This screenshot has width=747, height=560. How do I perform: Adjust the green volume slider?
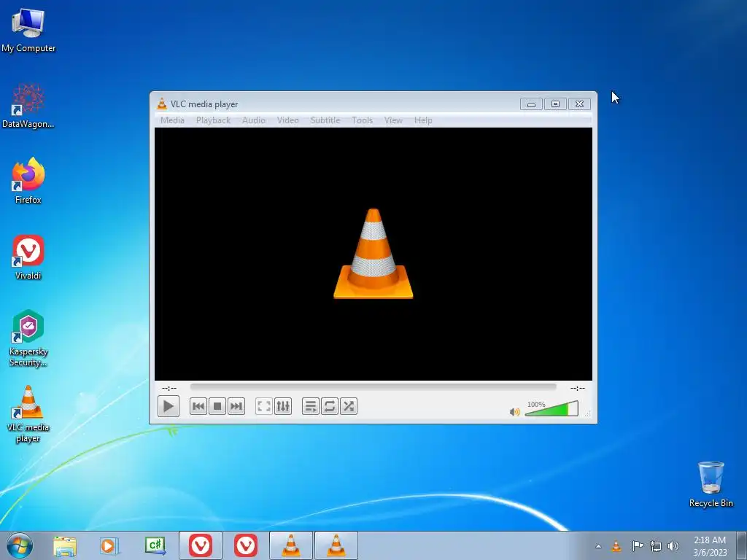coord(551,408)
